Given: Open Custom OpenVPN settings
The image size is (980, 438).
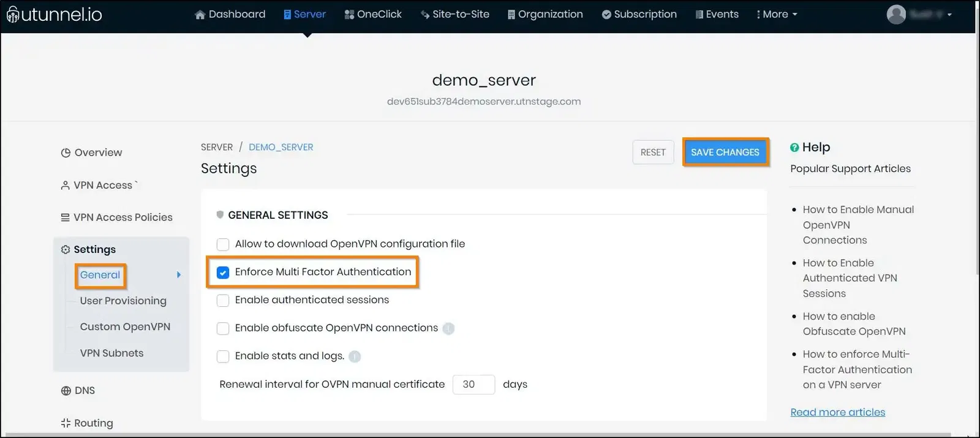Looking at the screenshot, I should 125,327.
